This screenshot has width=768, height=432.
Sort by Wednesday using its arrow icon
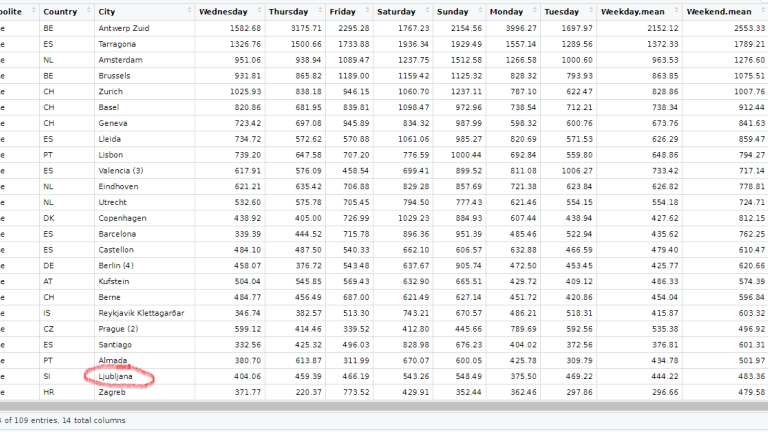click(x=257, y=12)
